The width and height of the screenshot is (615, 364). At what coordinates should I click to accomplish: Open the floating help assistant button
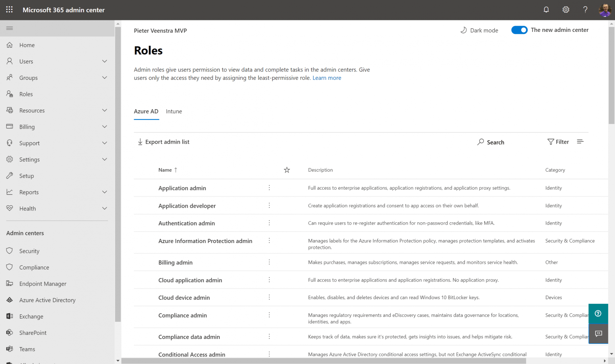click(x=598, y=314)
